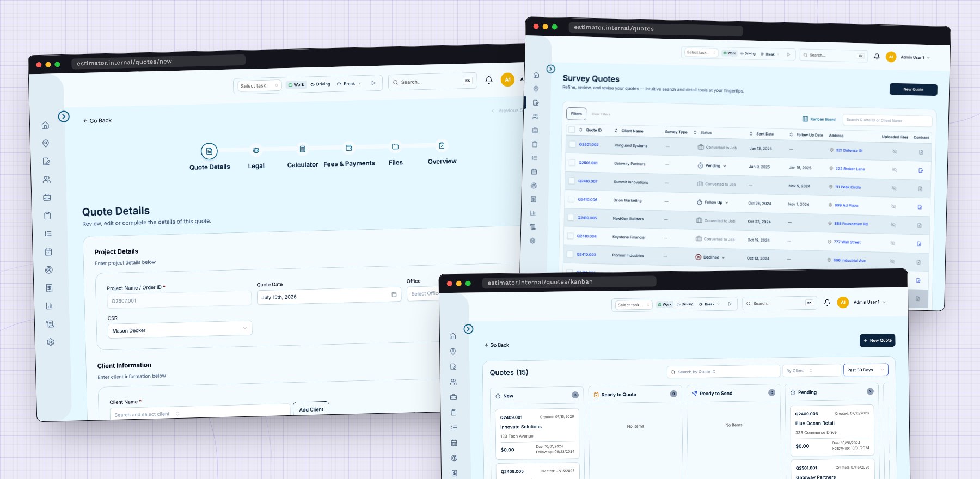Expand the sidebar in the quotes/new window
Screen dimensions: 980x479
click(x=64, y=116)
